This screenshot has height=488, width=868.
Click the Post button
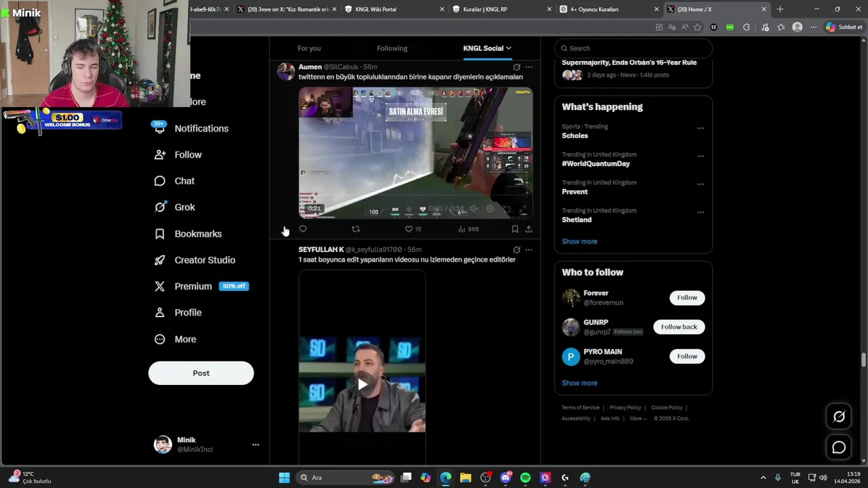coord(201,373)
